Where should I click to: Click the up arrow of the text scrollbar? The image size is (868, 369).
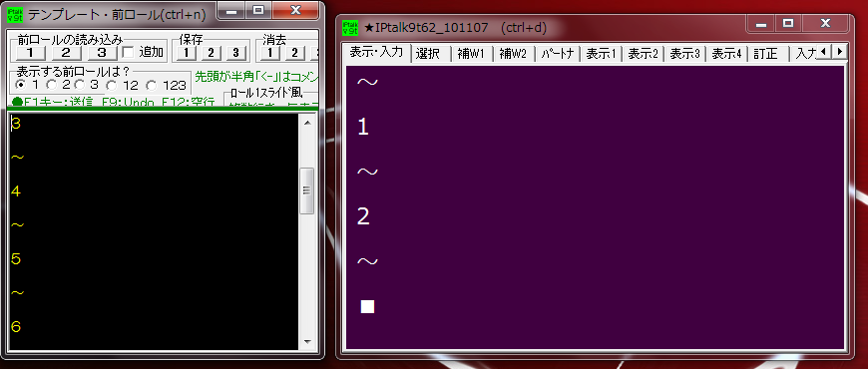(x=307, y=123)
